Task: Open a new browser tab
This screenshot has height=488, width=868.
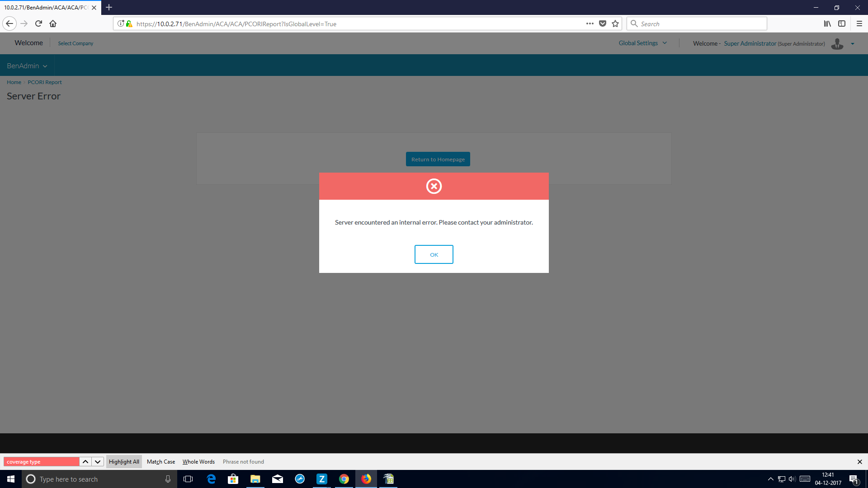Action: (109, 7)
